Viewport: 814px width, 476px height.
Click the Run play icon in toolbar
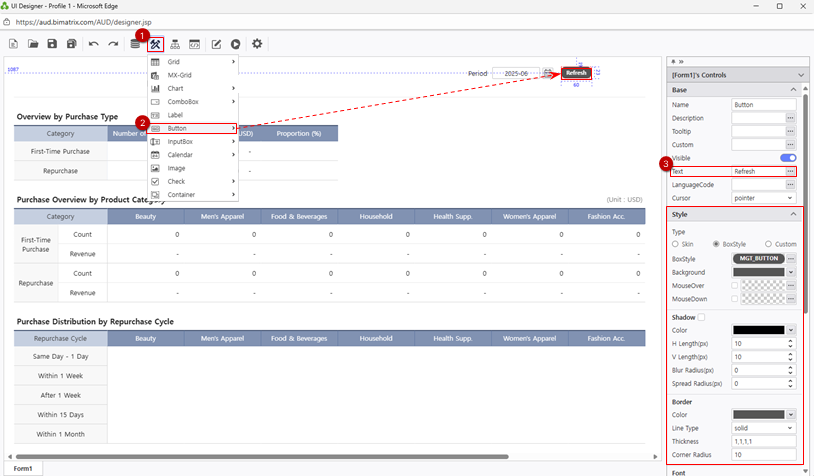tap(235, 44)
